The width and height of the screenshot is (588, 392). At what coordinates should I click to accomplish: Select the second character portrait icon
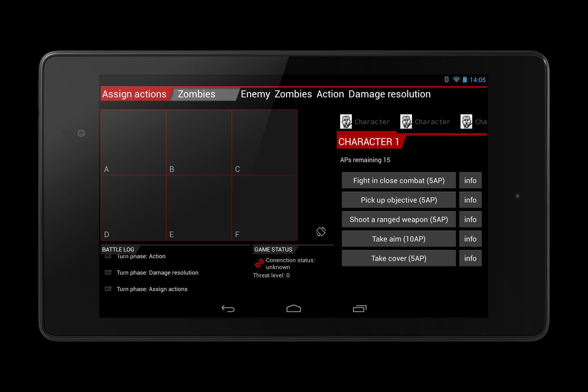(406, 122)
